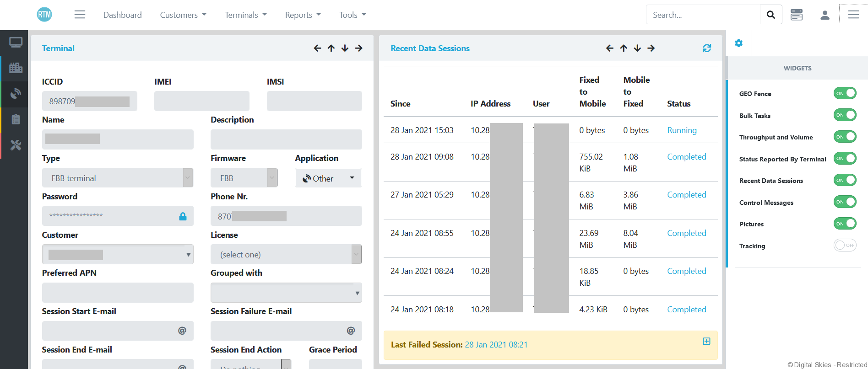
Task: Open the user account icon
Action: 825,15
